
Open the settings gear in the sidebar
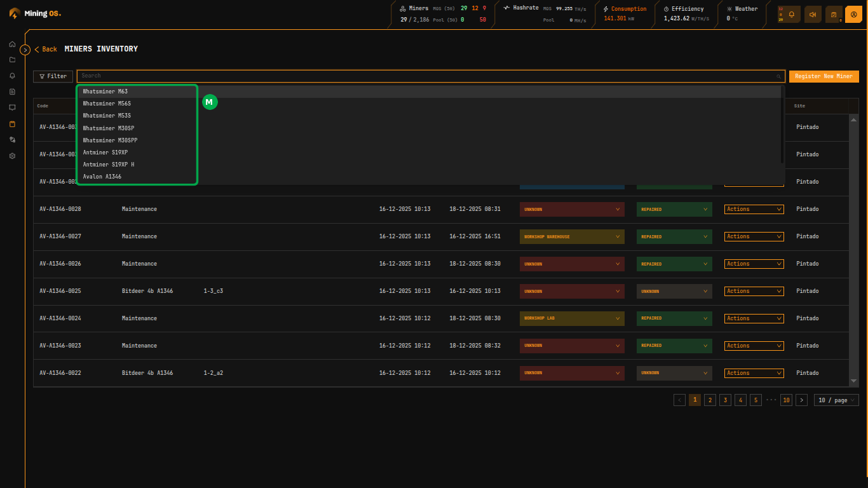(12, 156)
